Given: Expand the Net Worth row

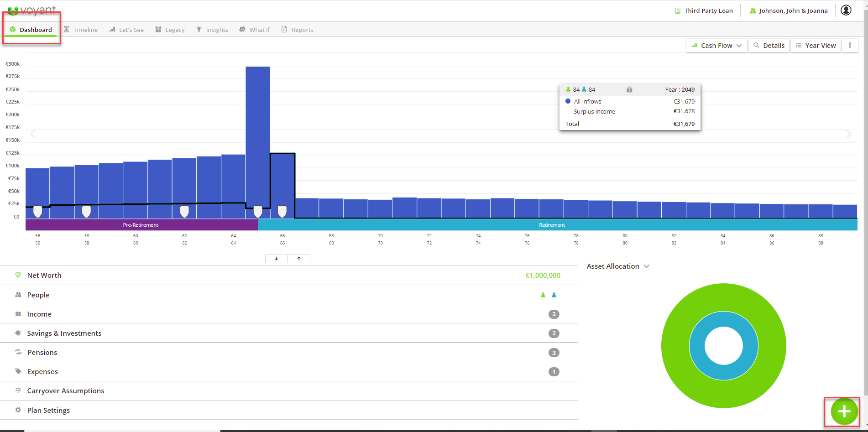Looking at the screenshot, I should pyautogui.click(x=289, y=275).
